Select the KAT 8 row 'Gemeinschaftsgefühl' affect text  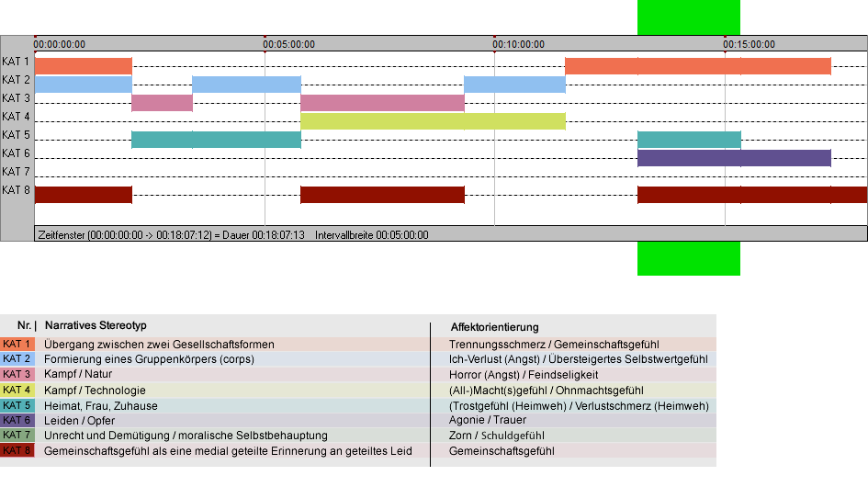click(501, 450)
